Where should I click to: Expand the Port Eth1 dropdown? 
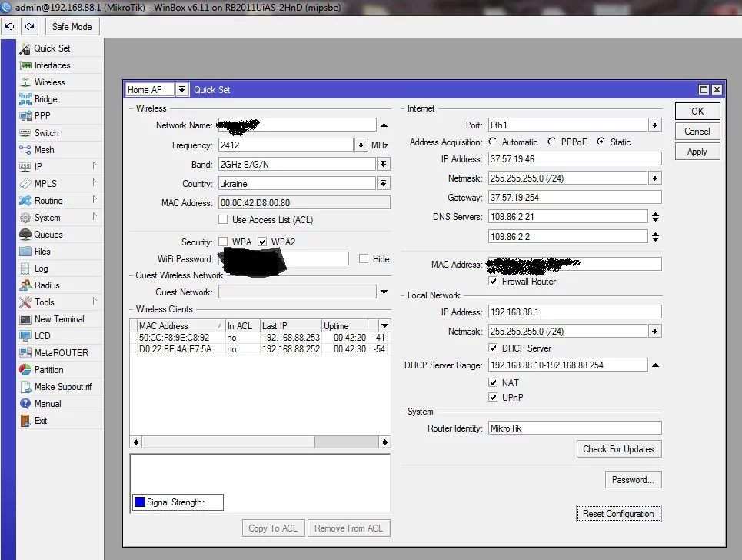pos(654,125)
